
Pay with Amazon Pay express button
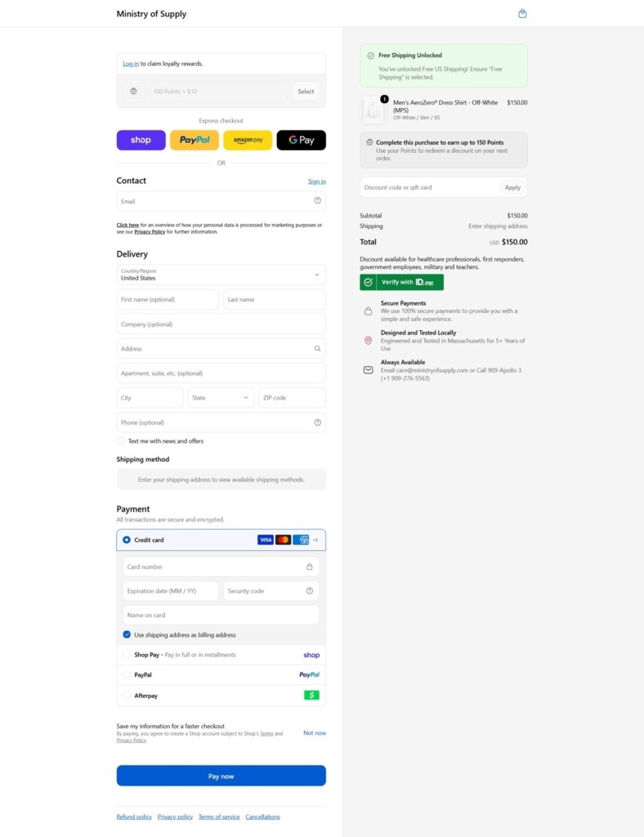248,140
